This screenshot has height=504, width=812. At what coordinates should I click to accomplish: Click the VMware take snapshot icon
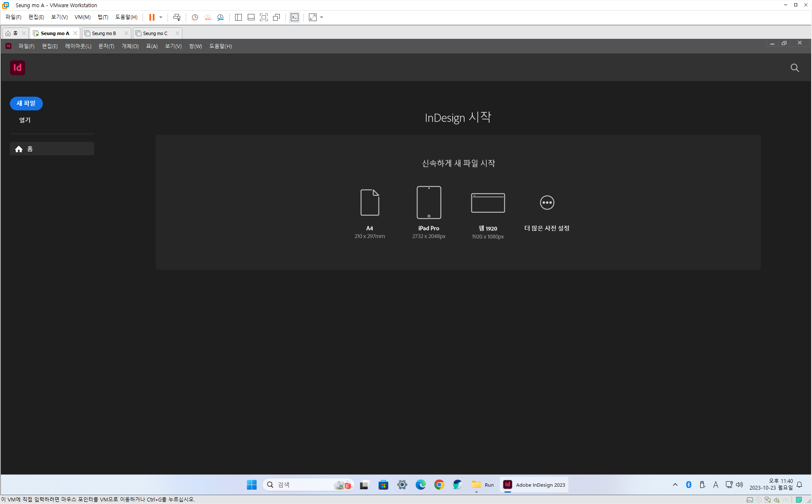coord(195,17)
